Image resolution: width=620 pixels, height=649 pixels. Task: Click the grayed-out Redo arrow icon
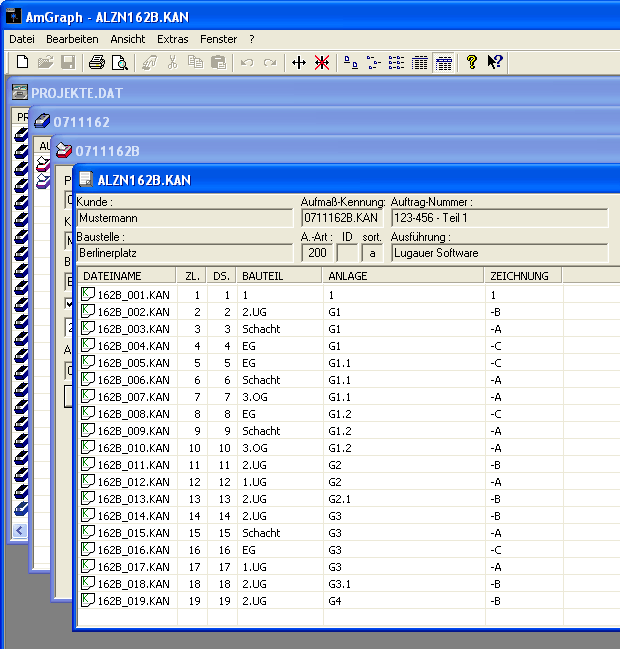[270, 62]
